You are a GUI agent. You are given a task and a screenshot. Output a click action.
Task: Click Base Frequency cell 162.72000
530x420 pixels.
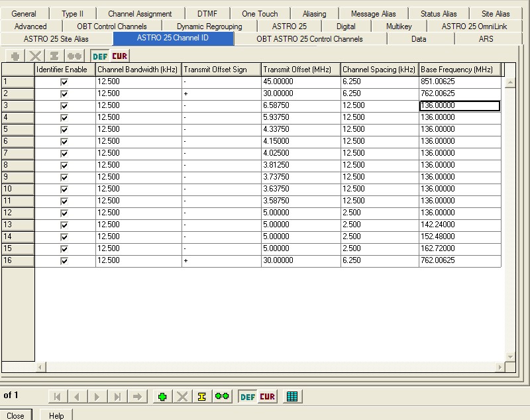coord(460,248)
